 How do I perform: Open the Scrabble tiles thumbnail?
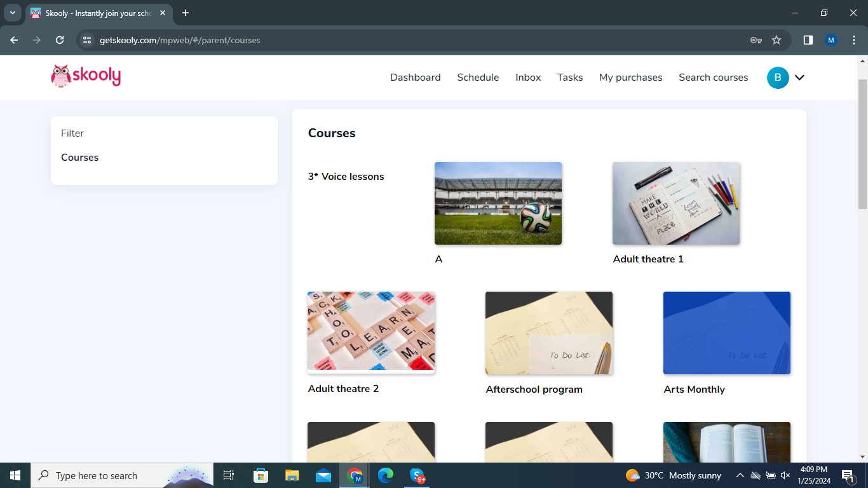click(371, 332)
